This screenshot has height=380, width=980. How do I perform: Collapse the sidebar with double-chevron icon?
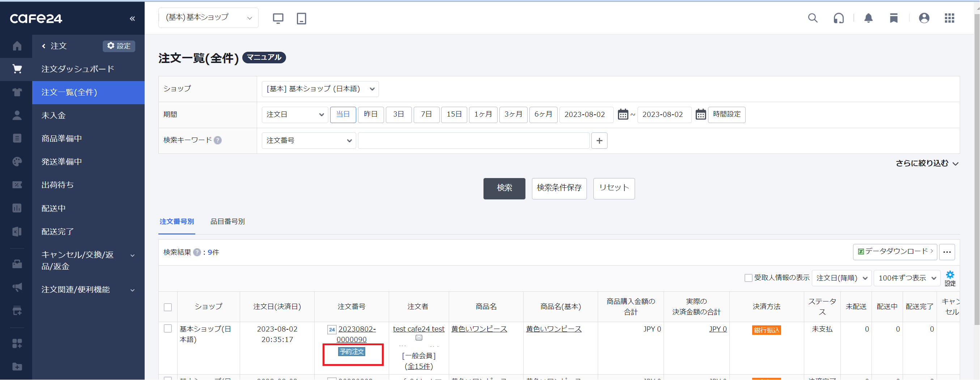coord(132,18)
